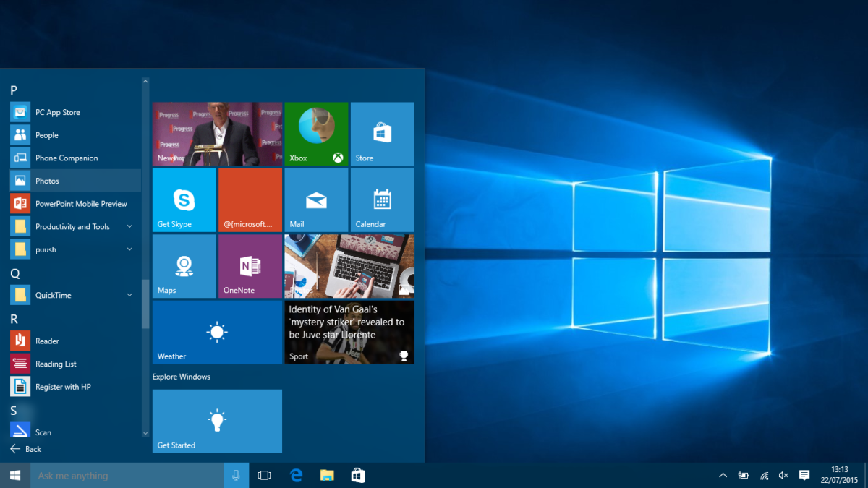
Task: Open the Store tile
Action: (382, 134)
